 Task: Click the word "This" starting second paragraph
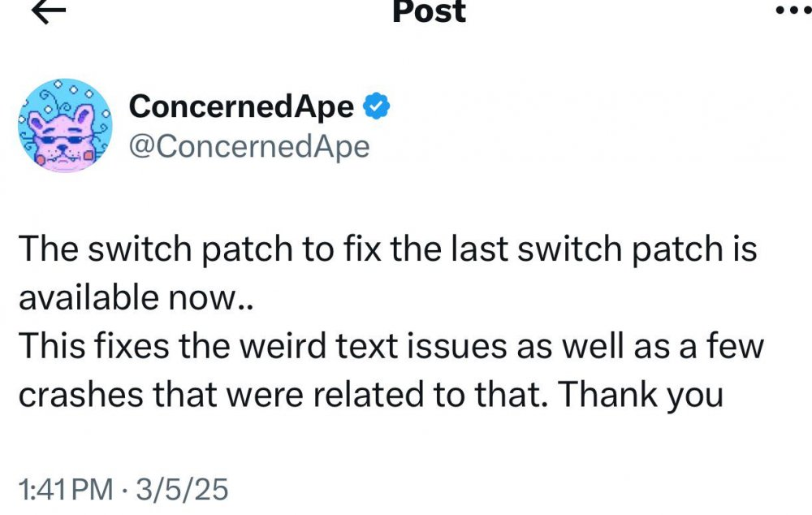pos(52,345)
